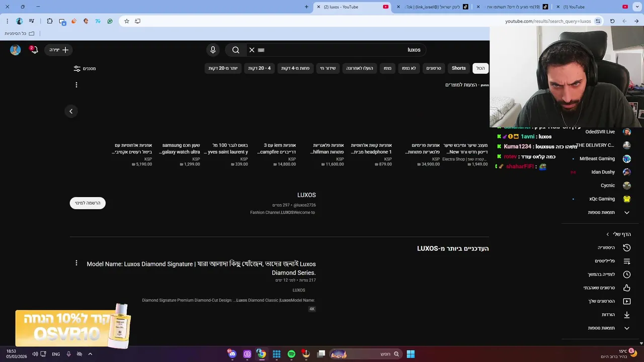Open the LUXOS channel name under the video
The image size is (644, 362).
[x=299, y=290]
